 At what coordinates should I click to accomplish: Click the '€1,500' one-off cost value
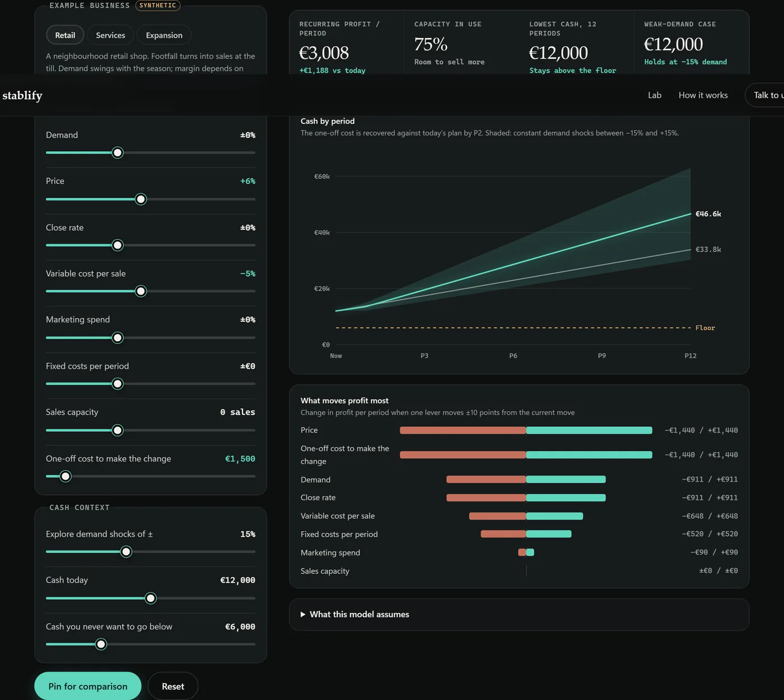240,459
